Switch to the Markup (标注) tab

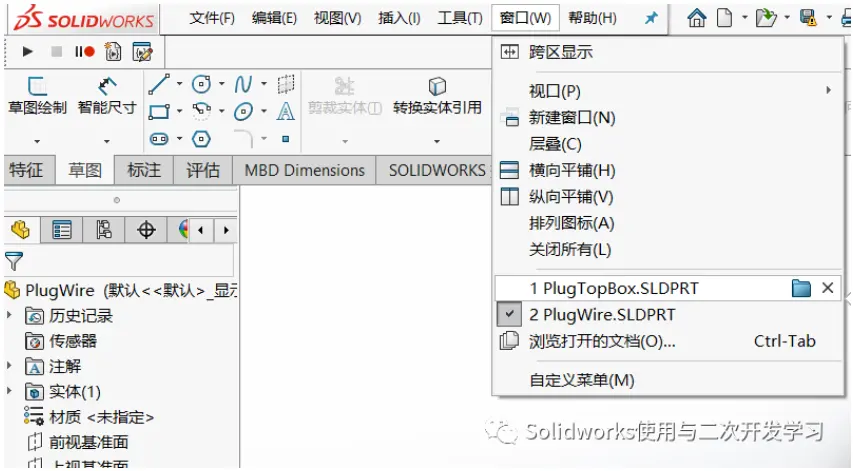[144, 170]
